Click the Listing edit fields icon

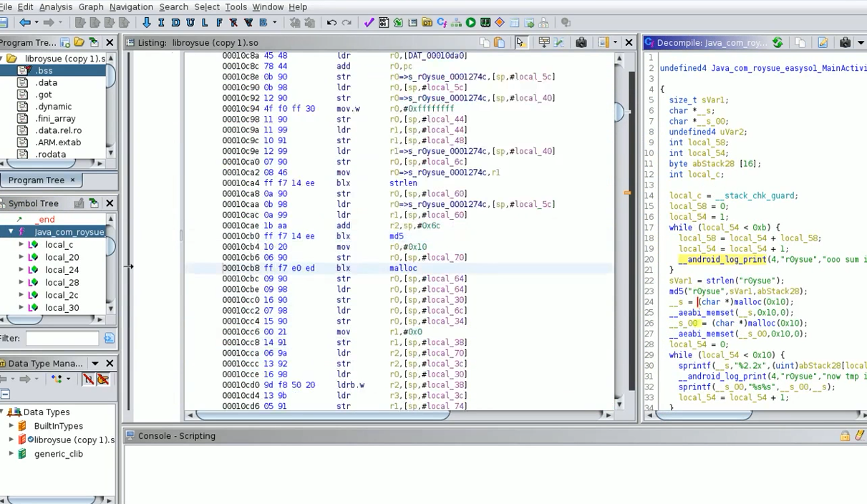point(544,43)
